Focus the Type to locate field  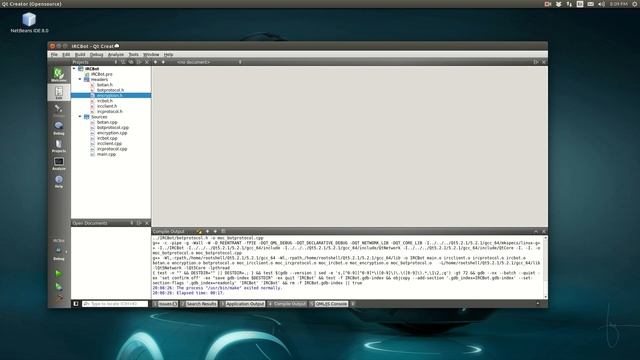coord(115,304)
